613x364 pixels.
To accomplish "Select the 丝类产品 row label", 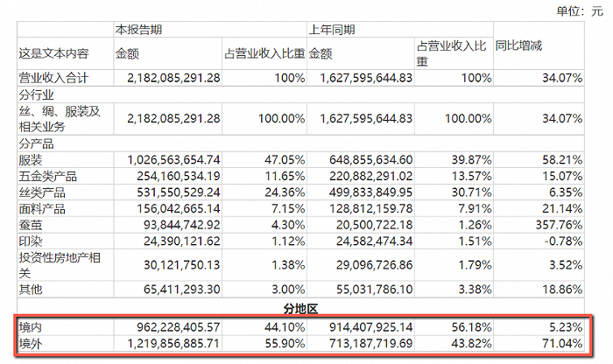I will coord(42,192).
